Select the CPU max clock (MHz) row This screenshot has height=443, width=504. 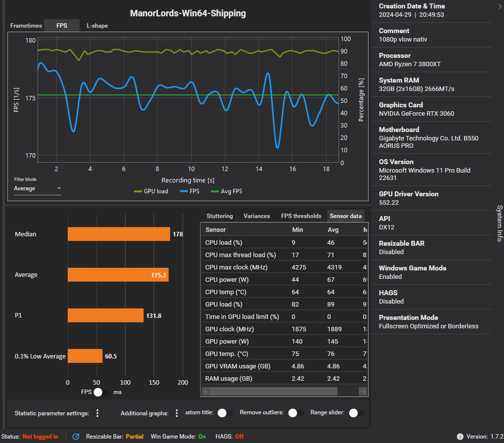tap(285, 267)
